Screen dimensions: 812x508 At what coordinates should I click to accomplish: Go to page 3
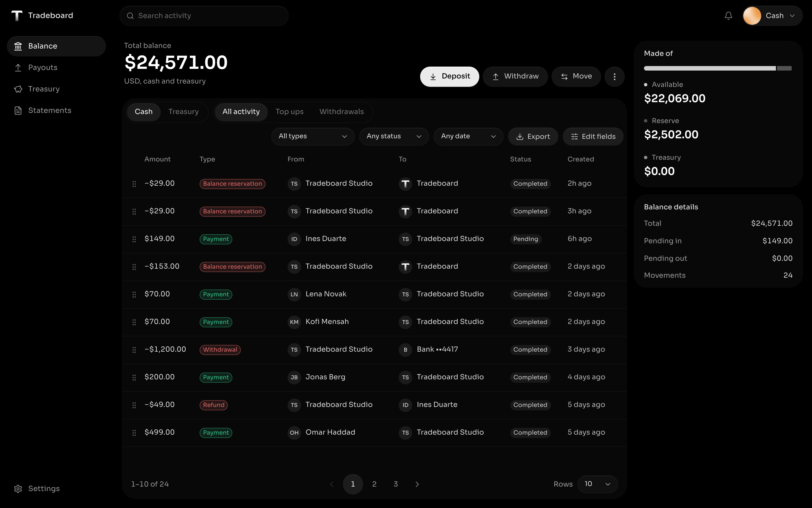pyautogui.click(x=396, y=484)
